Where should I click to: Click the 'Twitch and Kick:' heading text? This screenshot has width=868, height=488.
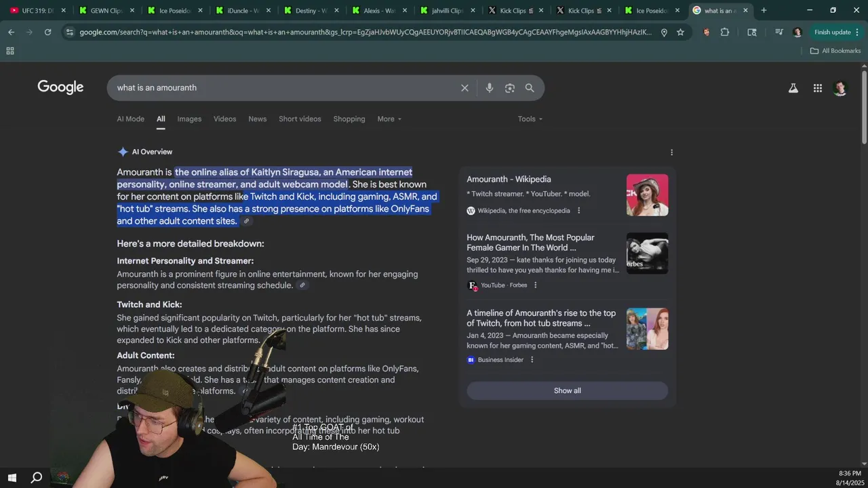pos(149,305)
